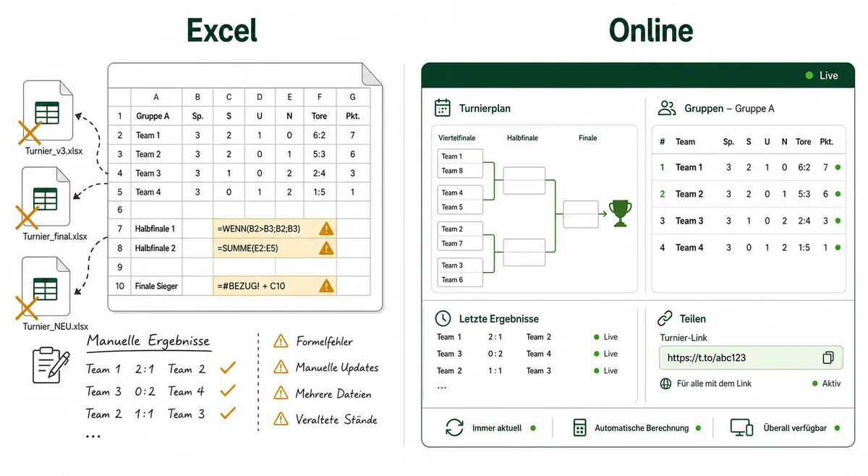Click the Halbfinale 2 cell in the spreadsheet
868x476 pixels.
156,248
